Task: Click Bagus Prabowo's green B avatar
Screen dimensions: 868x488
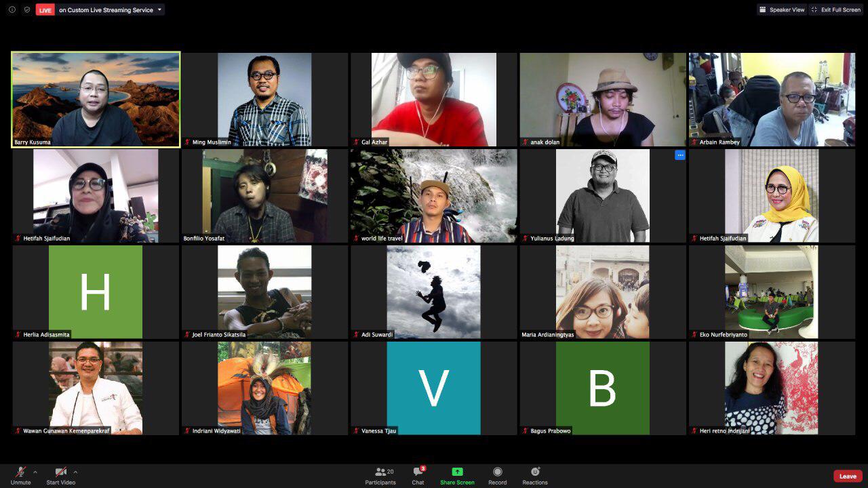Action: point(602,388)
